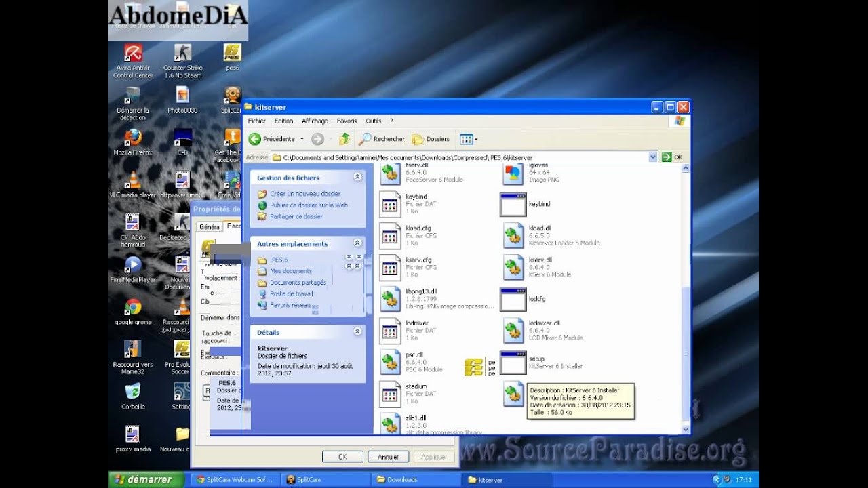Open the Favoris menu
The image size is (868, 488).
pos(347,121)
